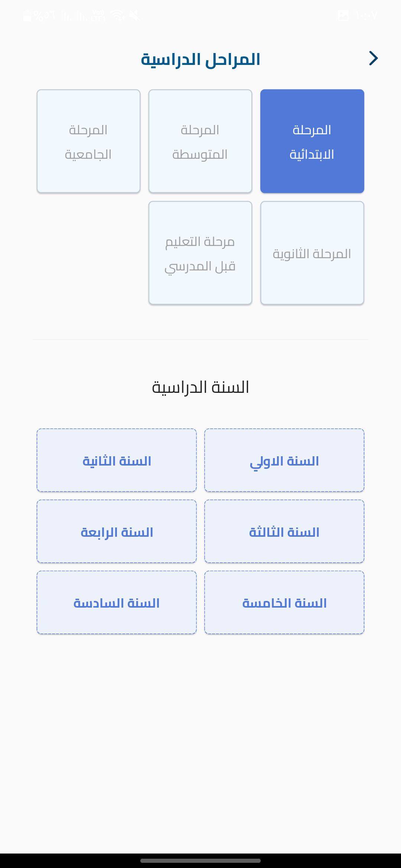This screenshot has width=401, height=868.
Task: Tap the المراحل الدراسية page title
Action: pyautogui.click(x=200, y=60)
